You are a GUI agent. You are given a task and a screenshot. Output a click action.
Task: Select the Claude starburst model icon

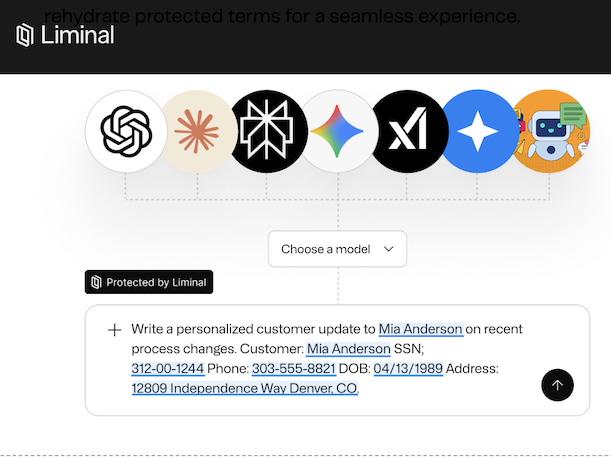pyautogui.click(x=196, y=131)
